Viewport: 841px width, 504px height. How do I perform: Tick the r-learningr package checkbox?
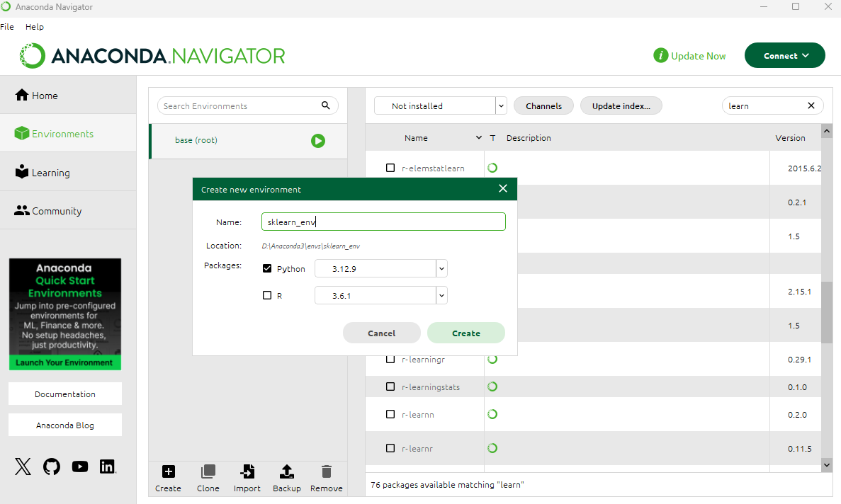tap(390, 359)
